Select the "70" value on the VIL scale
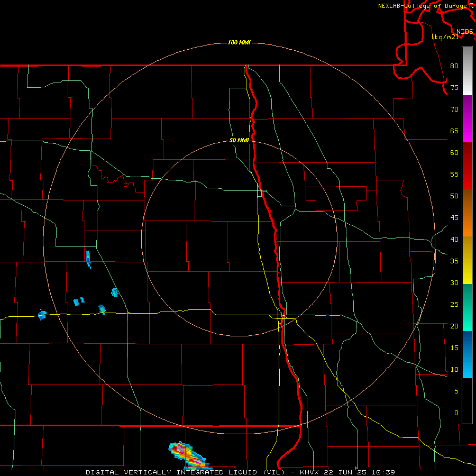This screenshot has width=476, height=476. click(x=454, y=109)
